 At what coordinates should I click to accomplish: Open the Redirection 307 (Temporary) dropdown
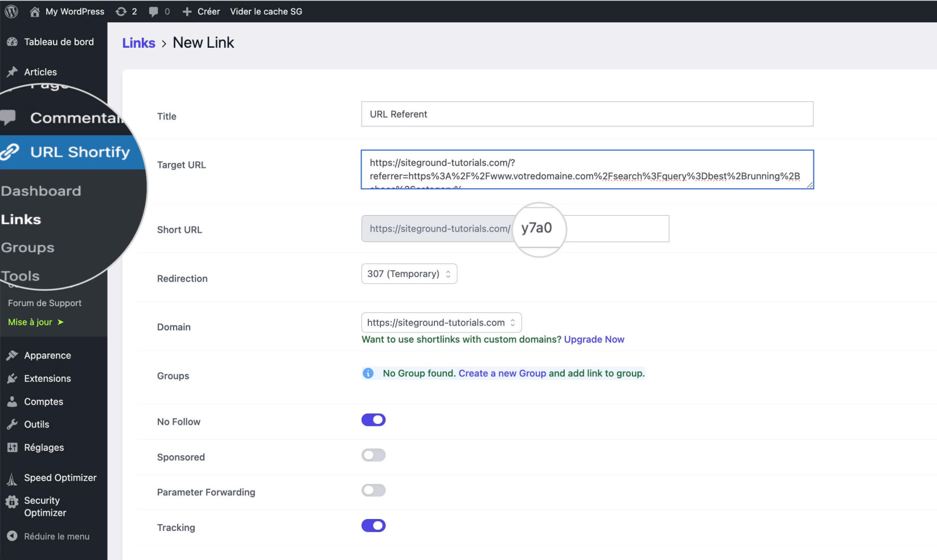[x=409, y=274]
